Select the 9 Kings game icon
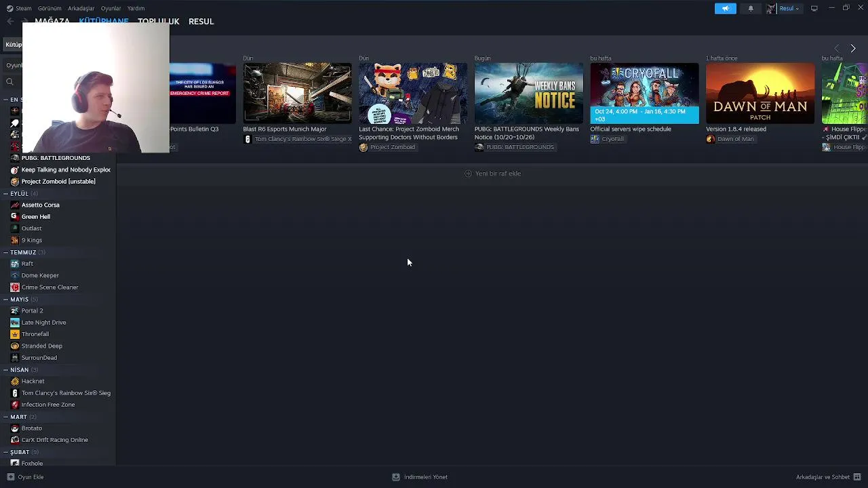 (x=15, y=240)
